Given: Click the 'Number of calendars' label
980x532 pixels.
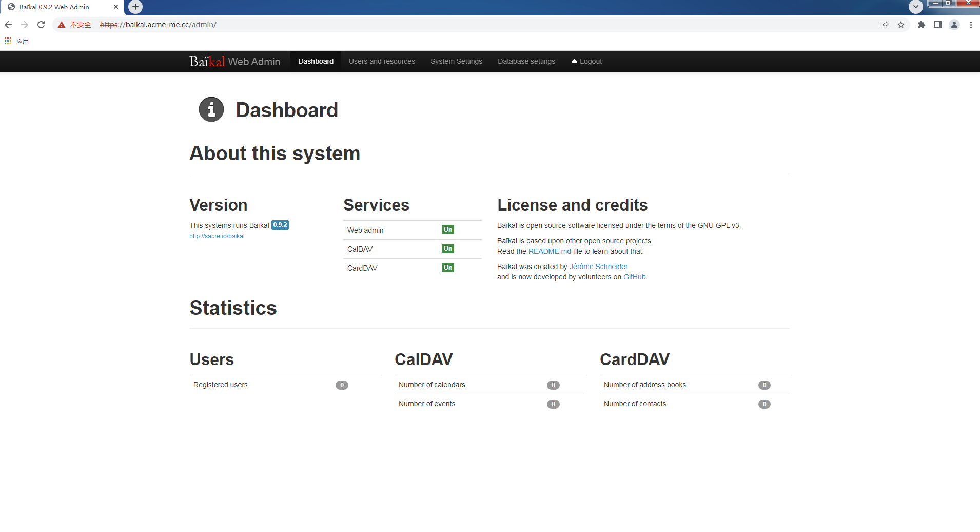Looking at the screenshot, I should 432,385.
